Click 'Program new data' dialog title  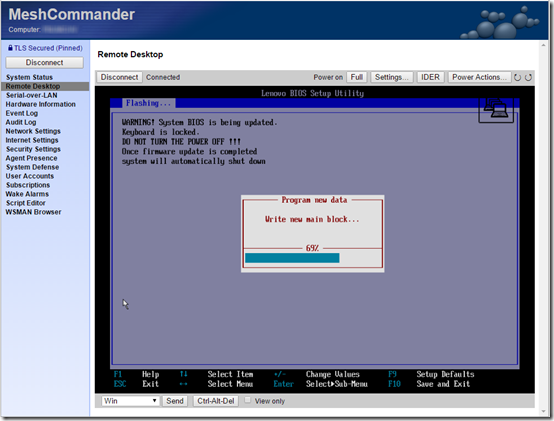[x=314, y=200]
